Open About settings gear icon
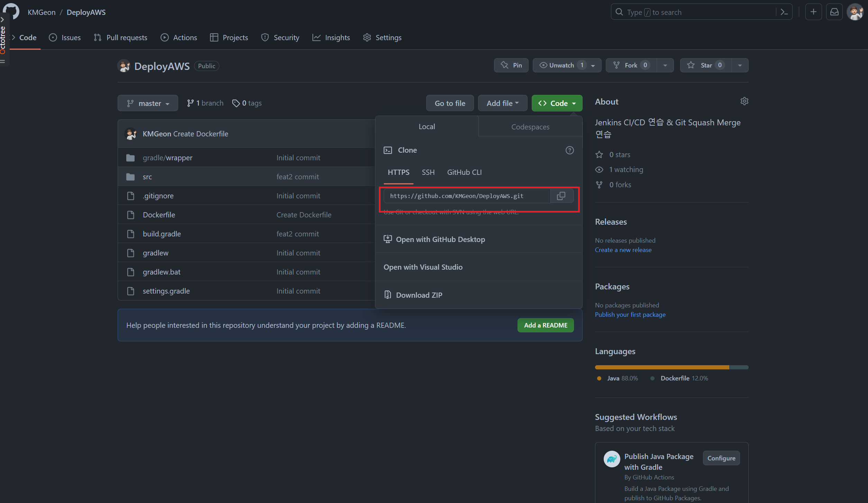Screen dimensions: 868x503 [744, 101]
